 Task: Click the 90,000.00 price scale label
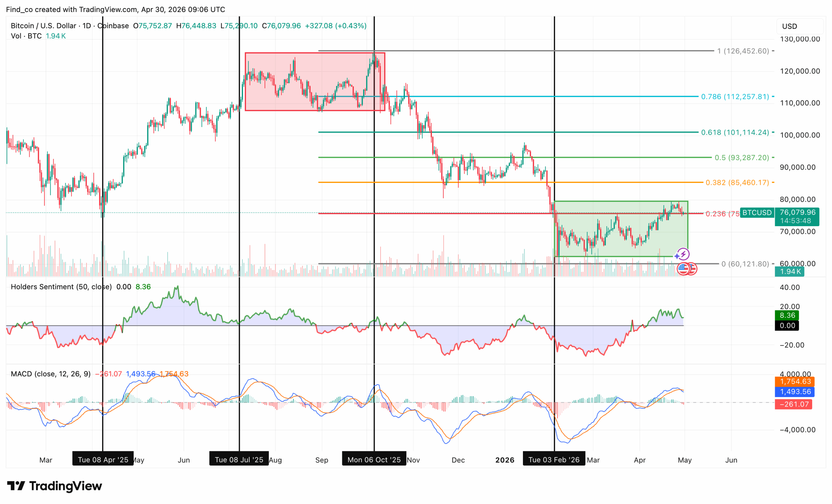point(798,167)
